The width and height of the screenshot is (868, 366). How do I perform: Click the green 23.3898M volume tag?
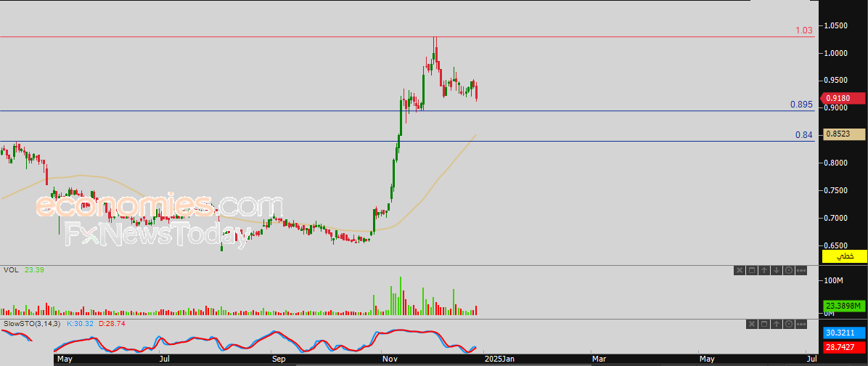coord(845,306)
